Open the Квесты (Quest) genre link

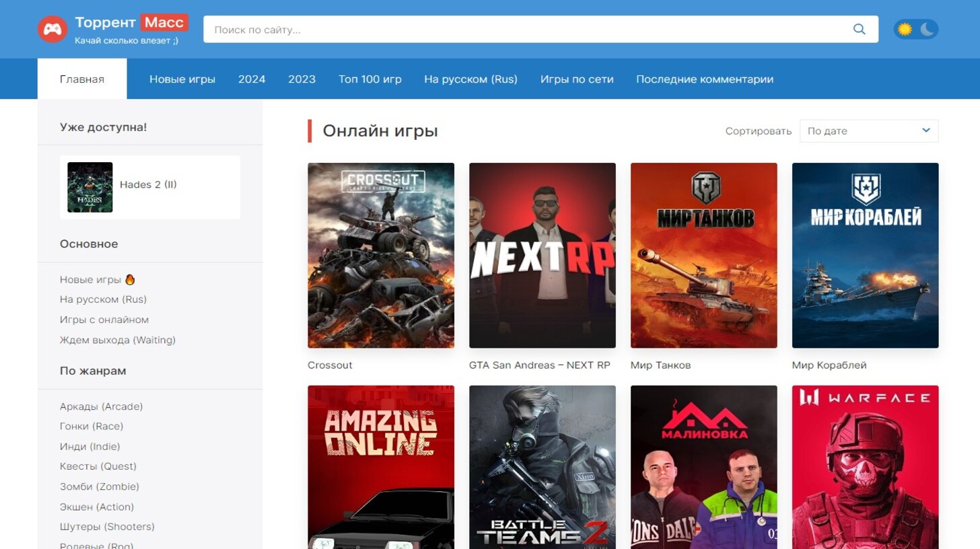pyautogui.click(x=98, y=466)
